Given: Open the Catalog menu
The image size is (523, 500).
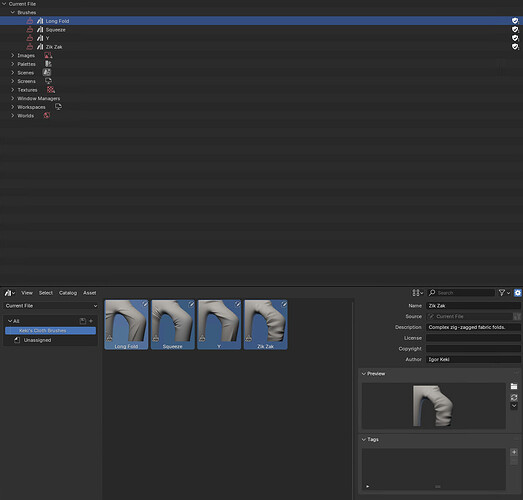Looking at the screenshot, I should click(68, 293).
